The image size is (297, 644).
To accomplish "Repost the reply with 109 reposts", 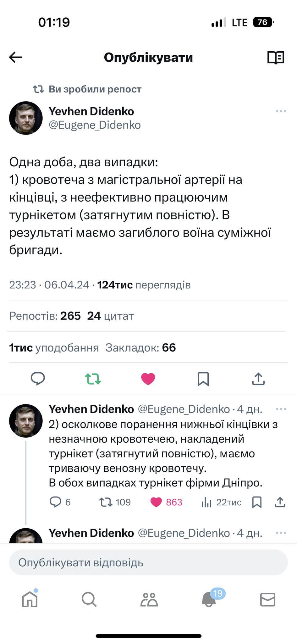I will coord(106,502).
